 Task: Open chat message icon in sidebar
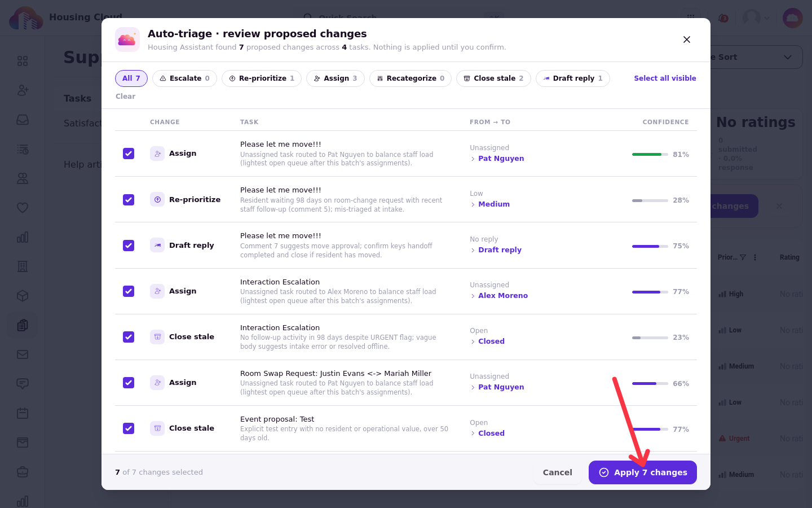23,384
